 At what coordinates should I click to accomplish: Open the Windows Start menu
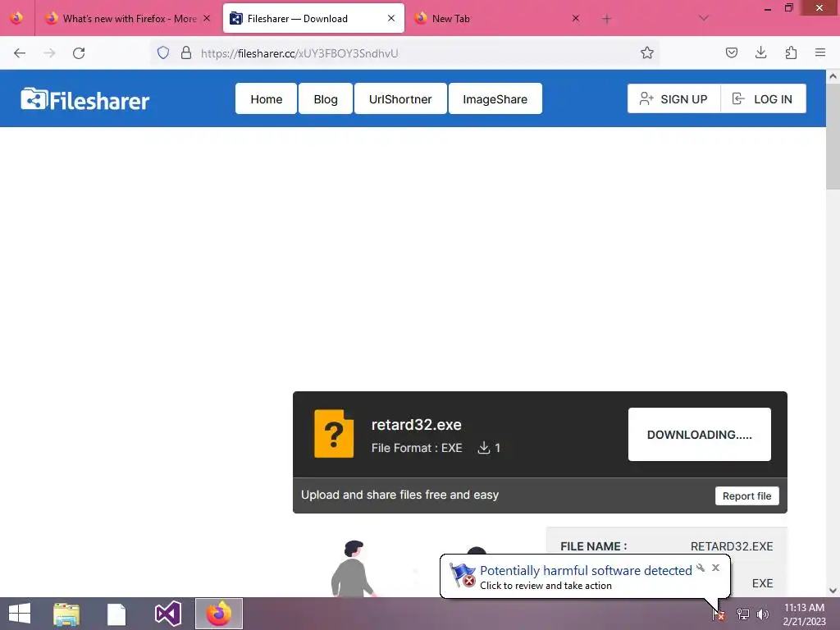point(20,614)
